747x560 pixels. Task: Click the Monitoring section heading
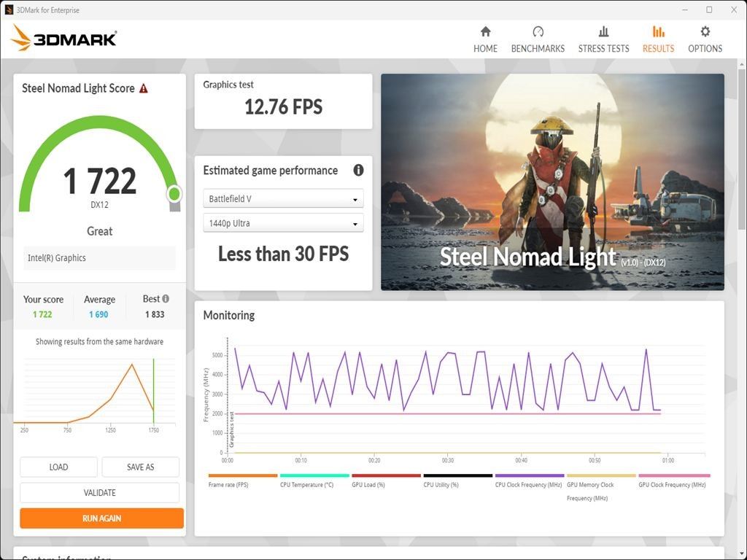coord(228,315)
